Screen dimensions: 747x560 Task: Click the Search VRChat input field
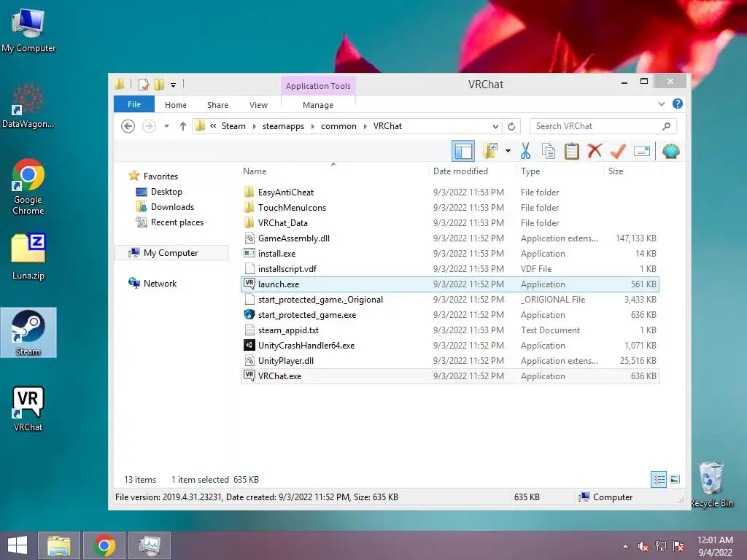click(x=603, y=126)
